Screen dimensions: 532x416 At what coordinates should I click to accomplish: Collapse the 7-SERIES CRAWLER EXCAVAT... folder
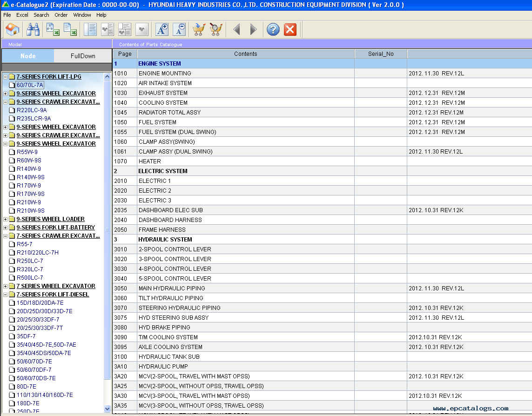coord(6,236)
